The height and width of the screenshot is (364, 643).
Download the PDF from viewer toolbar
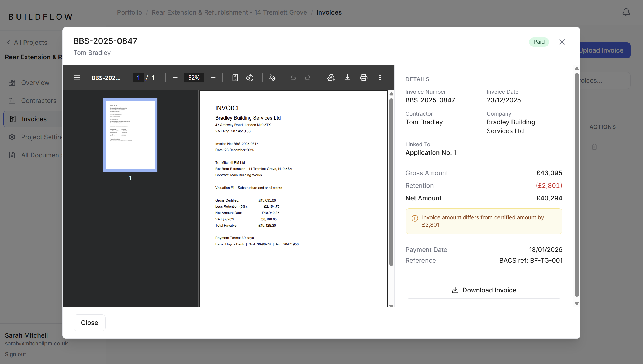pyautogui.click(x=348, y=78)
